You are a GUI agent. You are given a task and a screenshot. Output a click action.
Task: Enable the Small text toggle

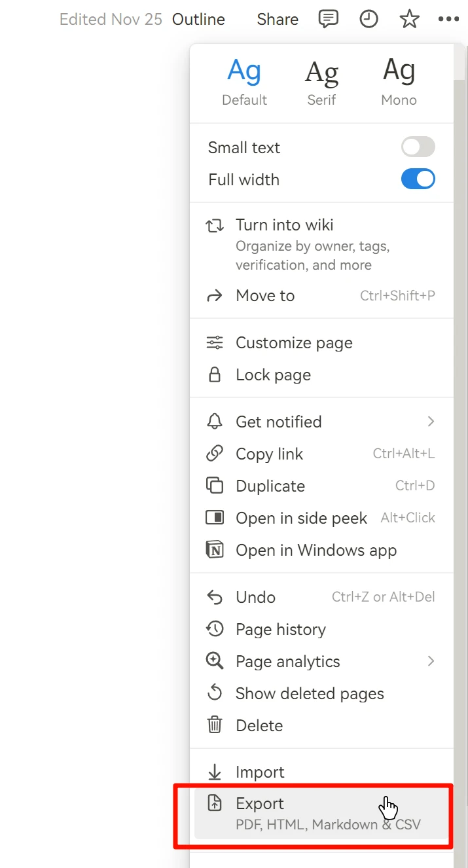coord(418,147)
